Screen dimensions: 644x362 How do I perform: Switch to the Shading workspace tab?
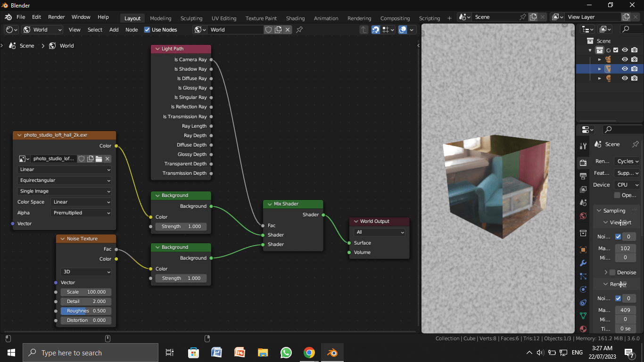(x=295, y=18)
